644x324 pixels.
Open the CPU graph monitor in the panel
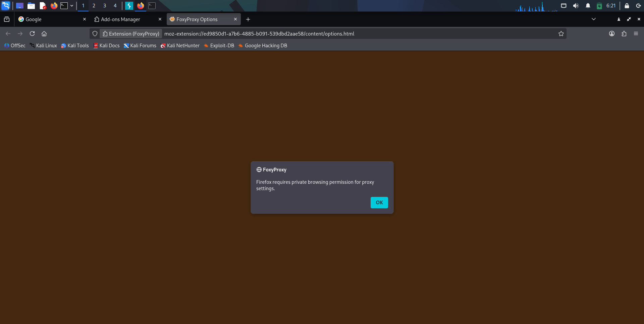(536, 6)
